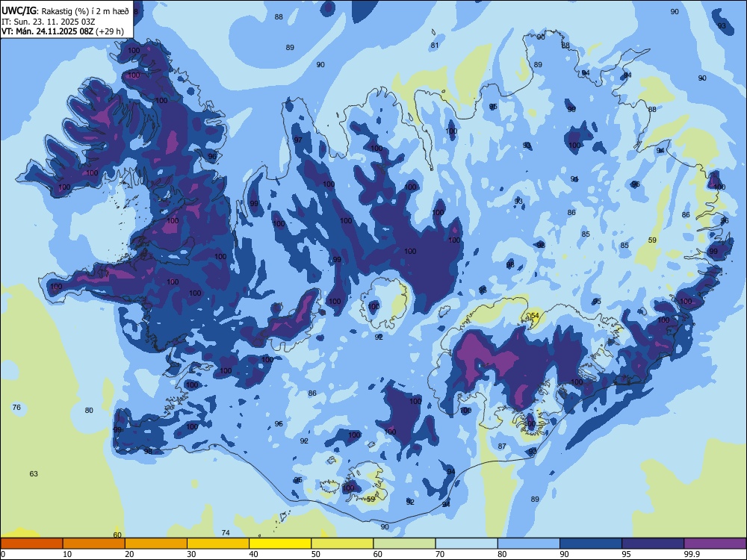747x560 pixels.
Task: Click the bright yellow 40–50 legend swatch
Action: point(280,544)
